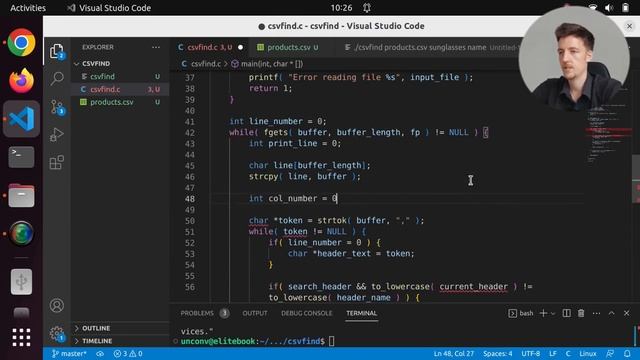Show Applications grid in the dock

click(21, 338)
